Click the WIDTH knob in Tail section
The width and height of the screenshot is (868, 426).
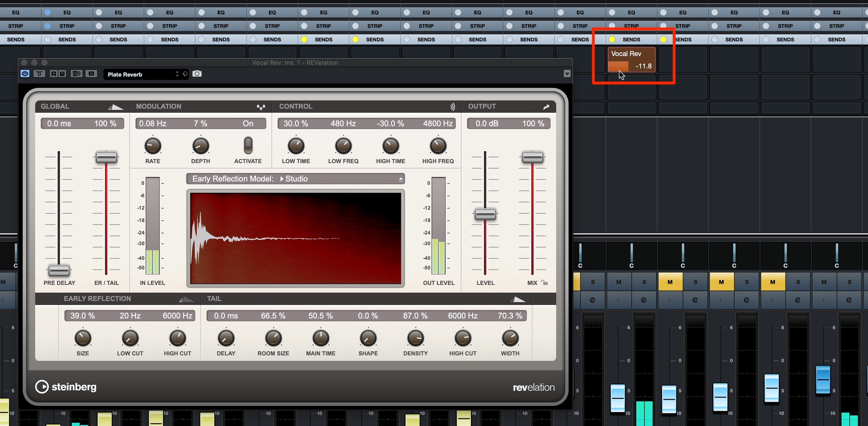coord(510,338)
